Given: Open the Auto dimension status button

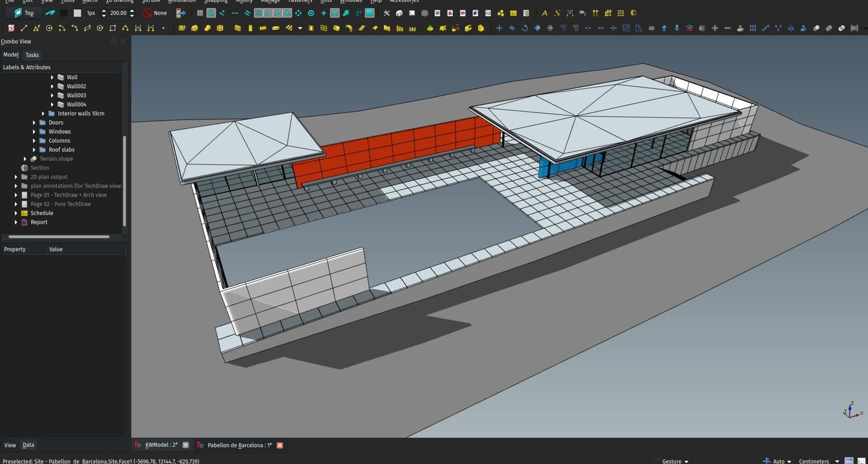Looking at the screenshot, I should point(777,461).
